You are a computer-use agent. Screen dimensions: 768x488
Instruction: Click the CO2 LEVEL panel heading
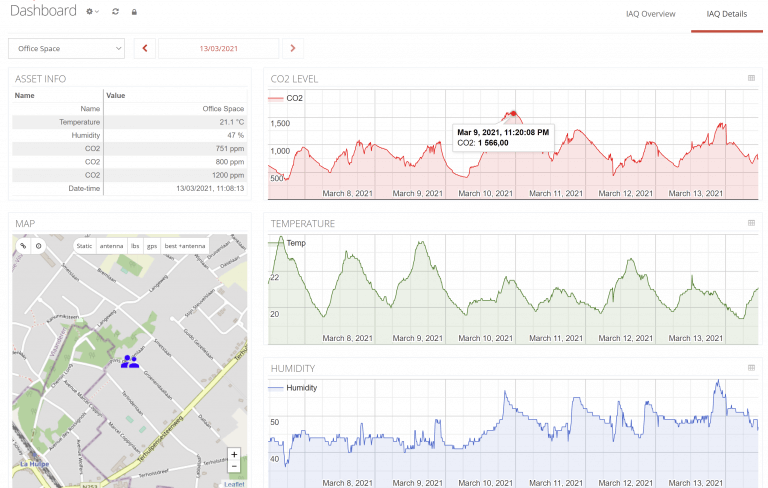click(294, 79)
